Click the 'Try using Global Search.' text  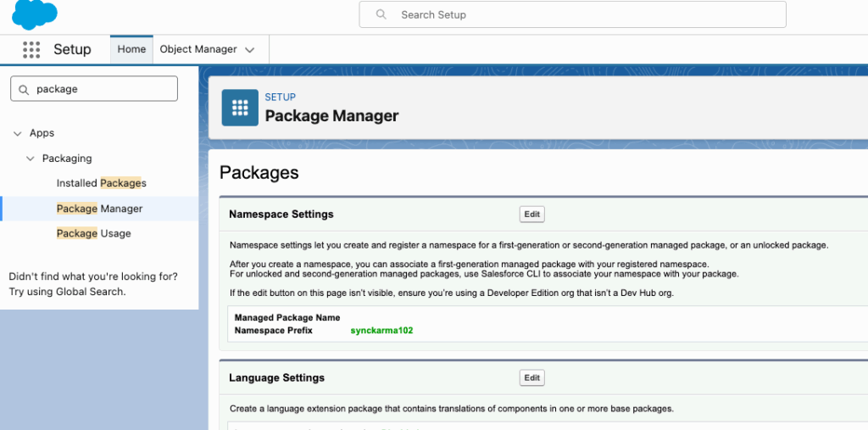(68, 292)
